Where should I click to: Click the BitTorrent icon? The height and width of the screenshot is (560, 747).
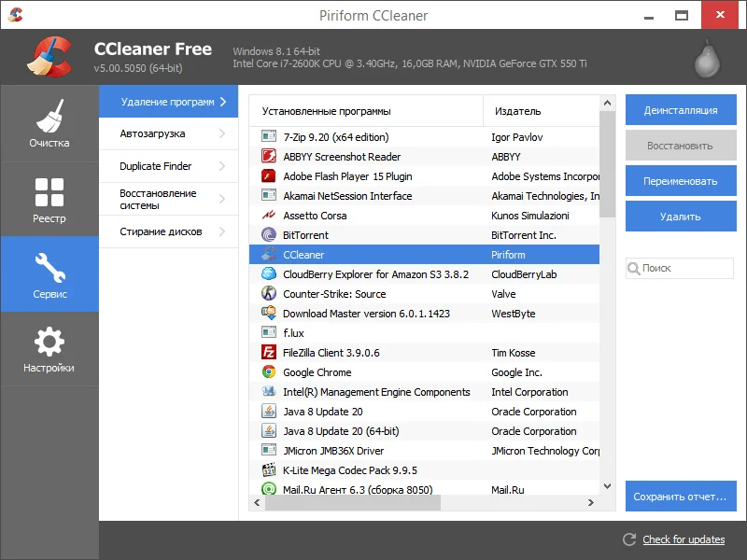tap(269, 235)
